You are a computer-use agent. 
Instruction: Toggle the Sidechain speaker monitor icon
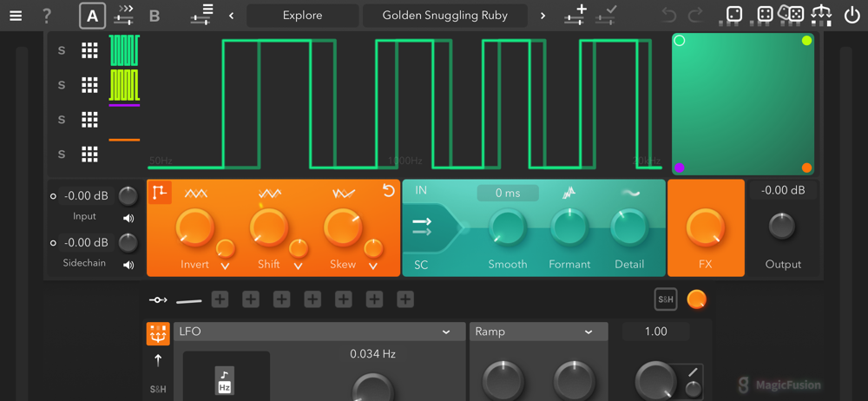tap(128, 266)
